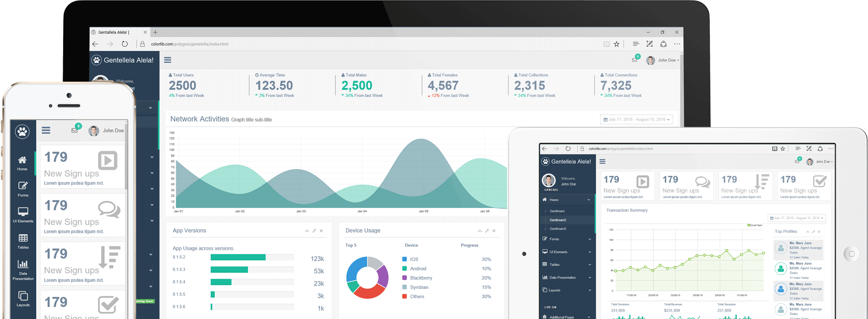
Task: Open the hamburger menu on the phone screen
Action: (x=46, y=130)
